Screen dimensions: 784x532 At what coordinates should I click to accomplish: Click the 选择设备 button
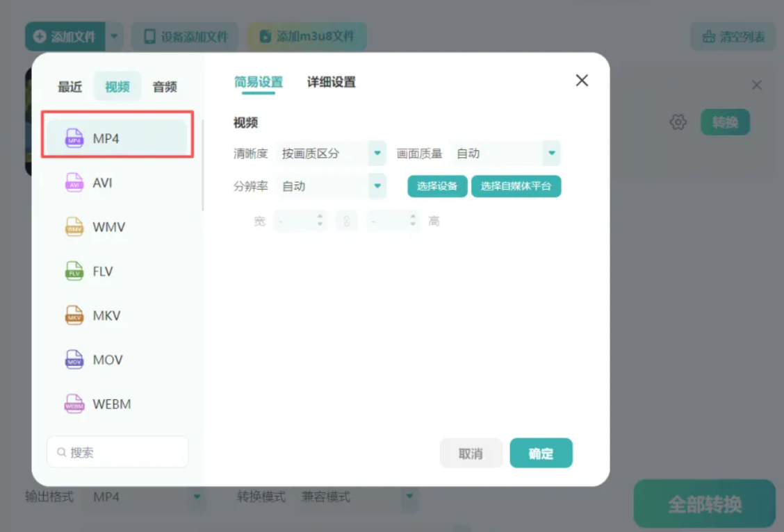[437, 186]
